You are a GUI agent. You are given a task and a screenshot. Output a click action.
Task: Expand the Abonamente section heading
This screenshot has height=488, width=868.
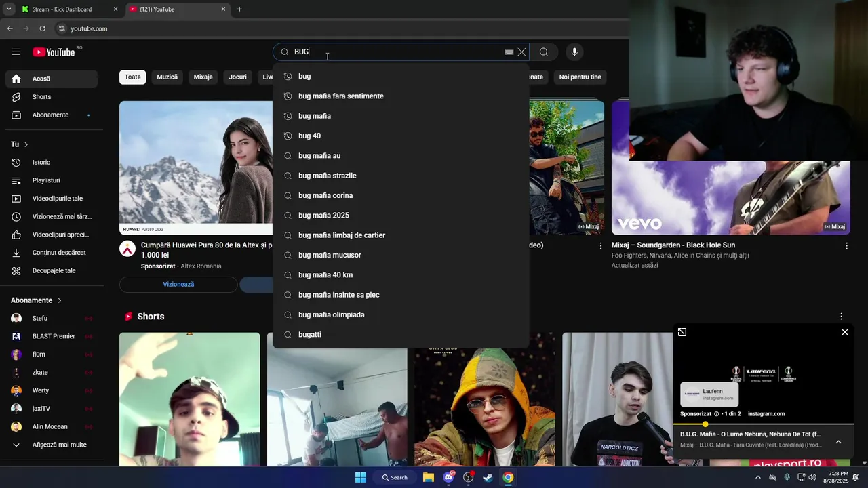click(x=37, y=300)
